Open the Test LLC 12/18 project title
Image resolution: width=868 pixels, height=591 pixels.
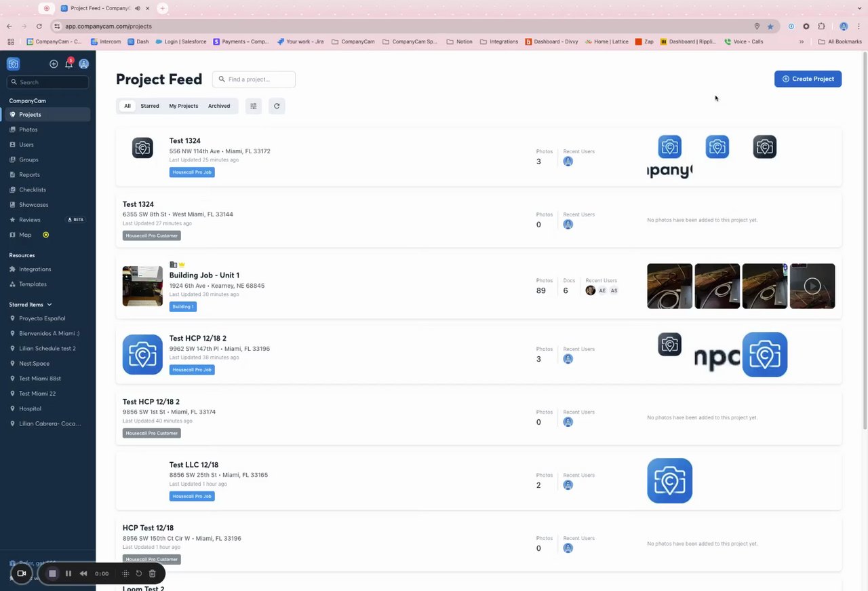pyautogui.click(x=194, y=465)
